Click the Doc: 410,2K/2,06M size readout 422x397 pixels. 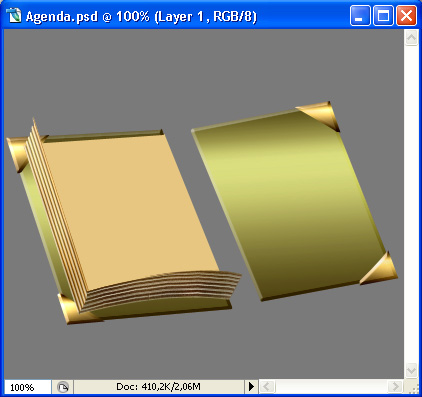(x=158, y=387)
